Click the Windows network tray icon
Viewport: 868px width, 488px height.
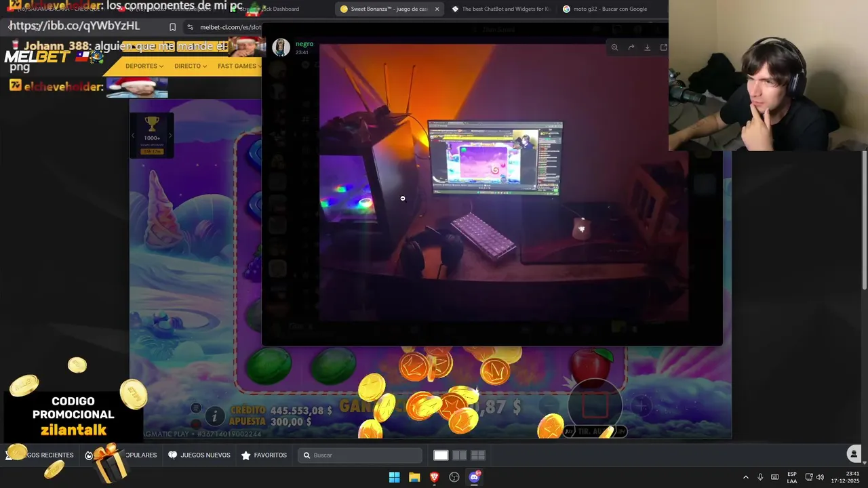click(808, 477)
